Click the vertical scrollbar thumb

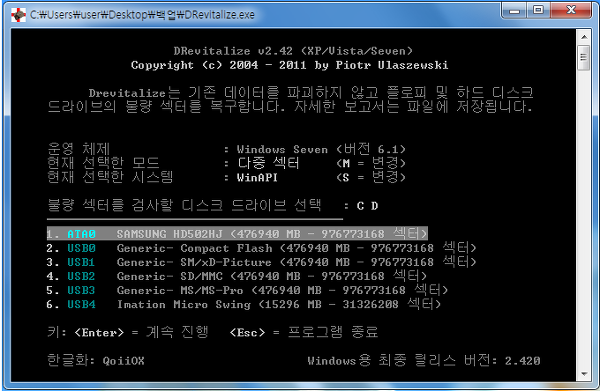point(584,57)
